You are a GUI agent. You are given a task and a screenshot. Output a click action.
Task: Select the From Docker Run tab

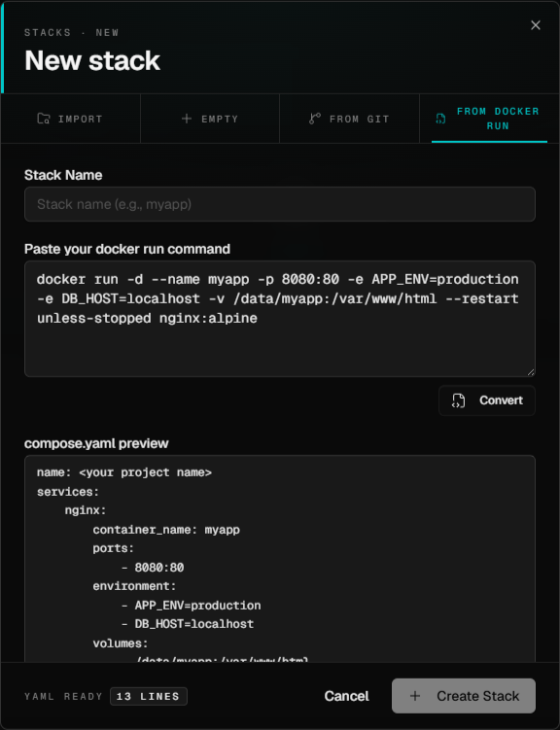(489, 119)
